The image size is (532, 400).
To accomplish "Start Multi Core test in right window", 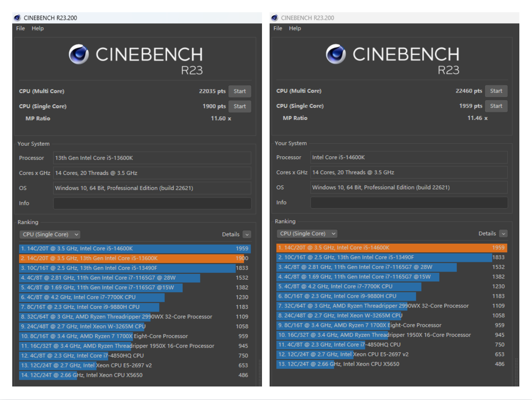I will pyautogui.click(x=496, y=91).
